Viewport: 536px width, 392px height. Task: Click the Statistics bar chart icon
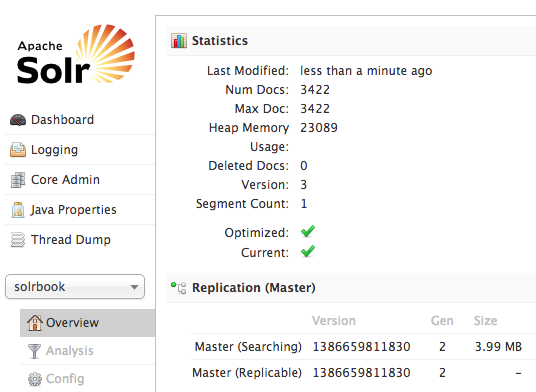coord(179,41)
